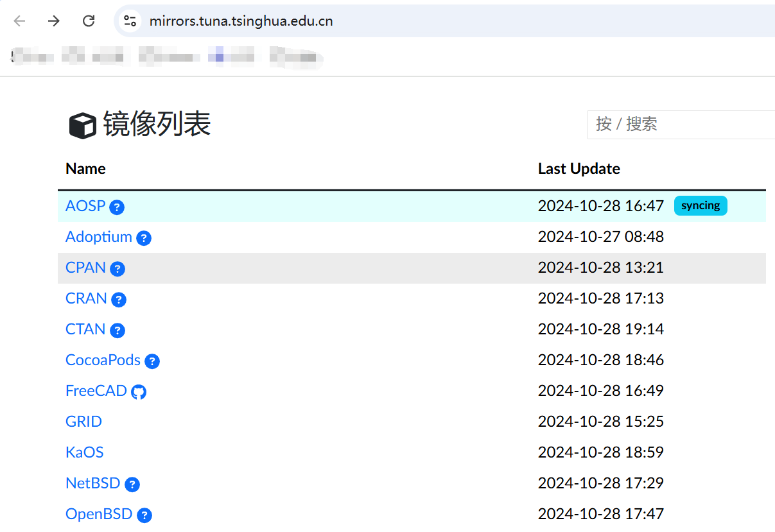Click the help icon next to AOSP
The height and width of the screenshot is (532, 775).
(117, 207)
